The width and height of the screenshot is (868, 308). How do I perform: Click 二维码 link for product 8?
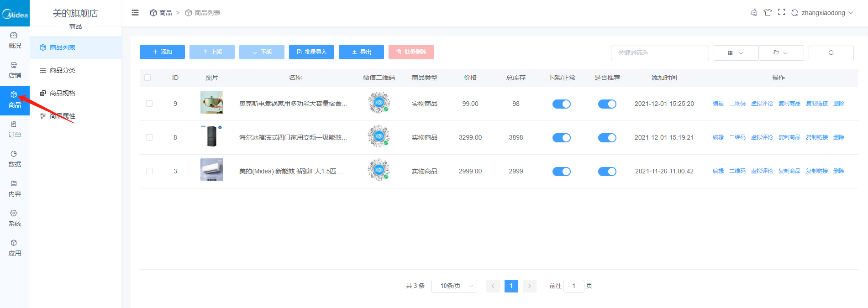737,137
